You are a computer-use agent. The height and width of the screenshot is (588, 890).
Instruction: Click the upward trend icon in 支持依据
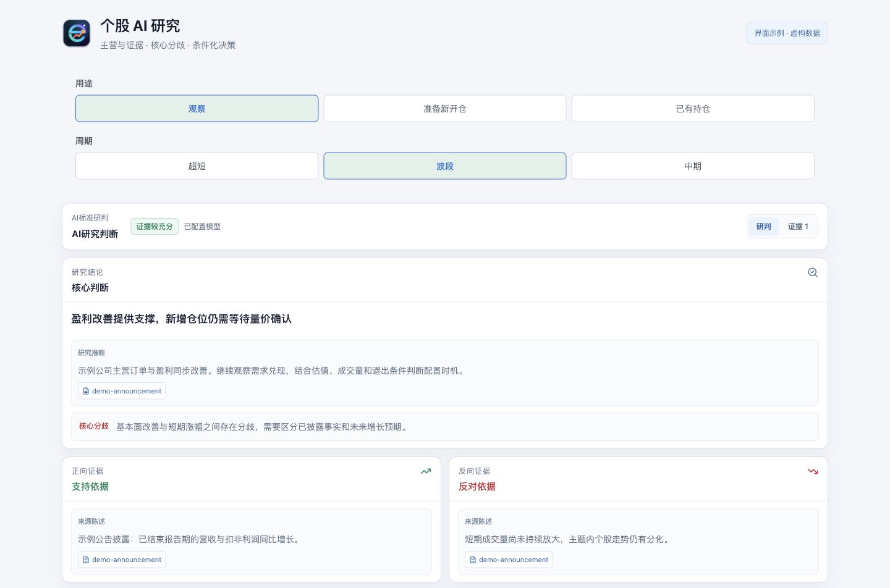point(426,471)
